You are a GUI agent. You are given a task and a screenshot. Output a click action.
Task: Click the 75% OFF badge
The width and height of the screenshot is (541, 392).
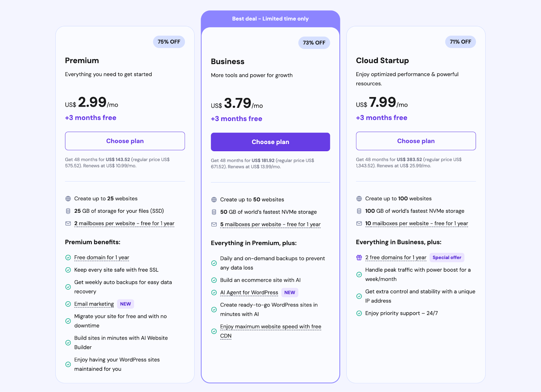pos(169,42)
